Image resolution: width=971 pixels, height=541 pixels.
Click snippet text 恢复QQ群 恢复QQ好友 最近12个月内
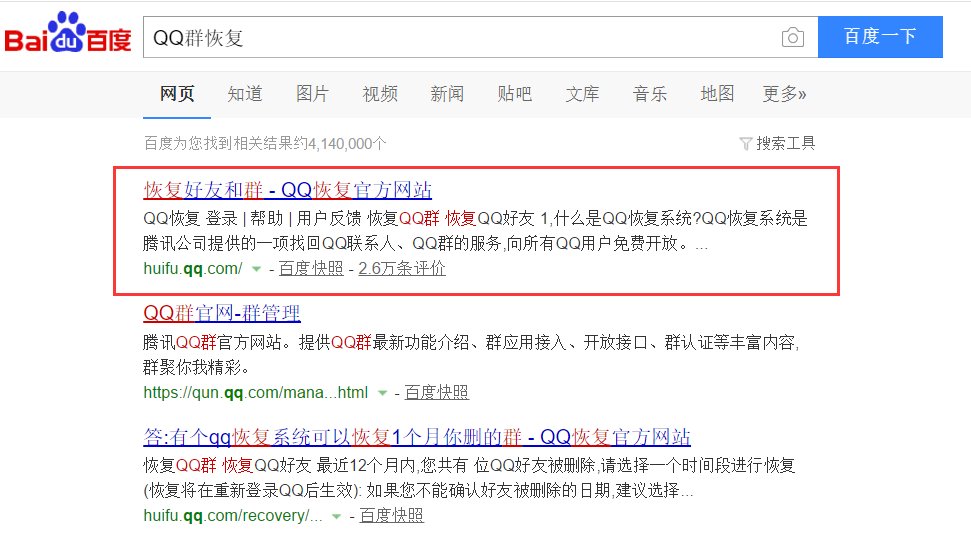469,478
